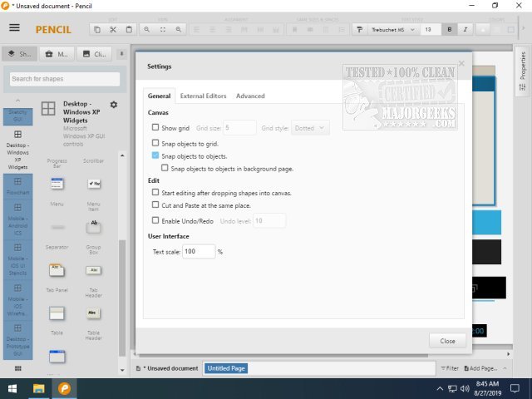Click the network tray icon
Image resolution: width=532 pixels, height=399 pixels.
[452, 388]
